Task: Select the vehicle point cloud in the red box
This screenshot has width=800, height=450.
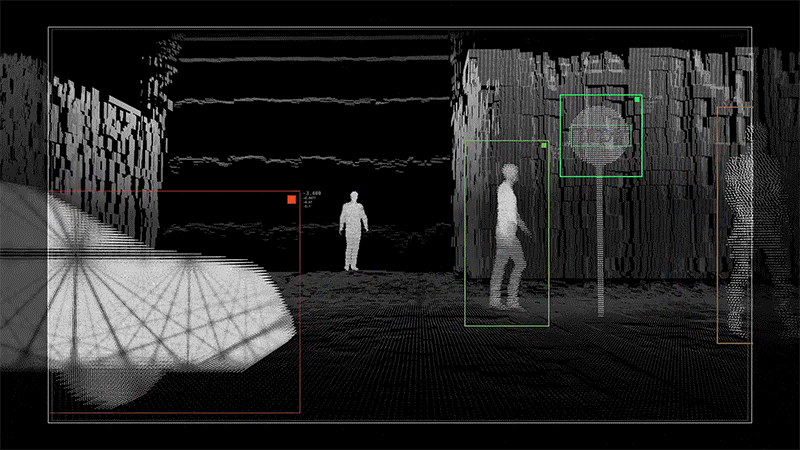Action: click(150, 300)
